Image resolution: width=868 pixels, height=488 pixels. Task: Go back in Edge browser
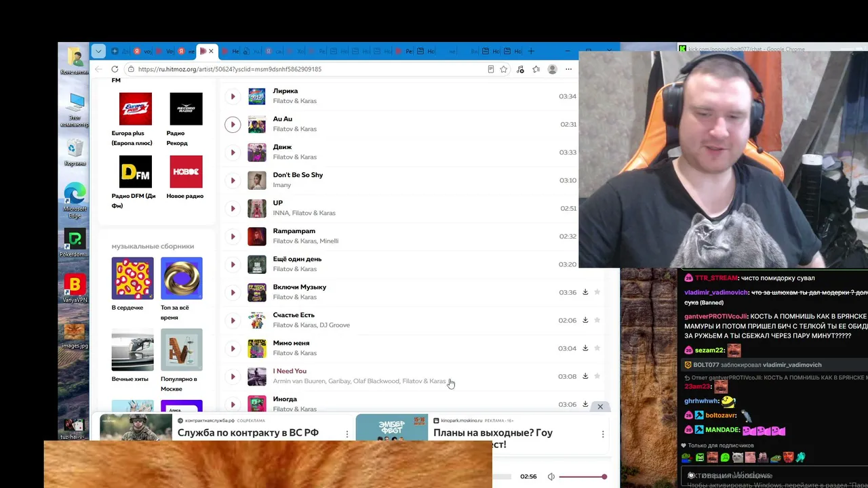[x=98, y=69]
